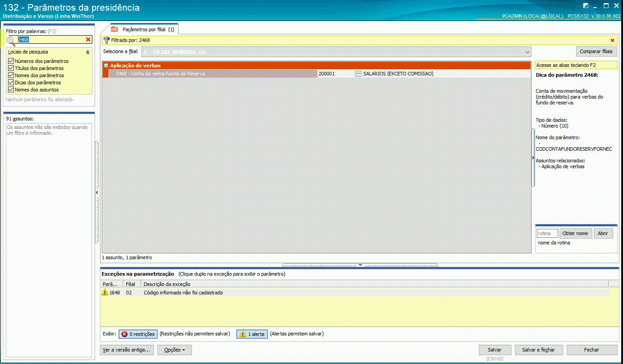Click Comparar filiais button
Image resolution: width=623 pixels, height=364 pixels.
click(596, 51)
